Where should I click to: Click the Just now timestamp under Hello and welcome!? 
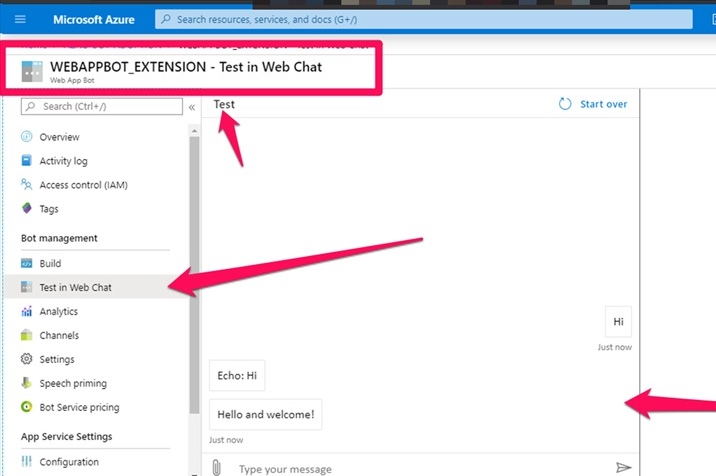226,440
